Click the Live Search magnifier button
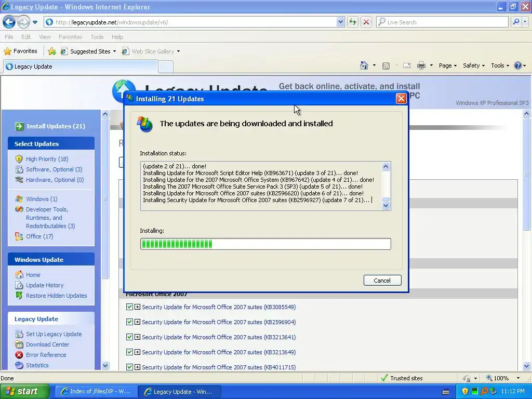The image size is (532, 399). pyautogui.click(x=516, y=22)
